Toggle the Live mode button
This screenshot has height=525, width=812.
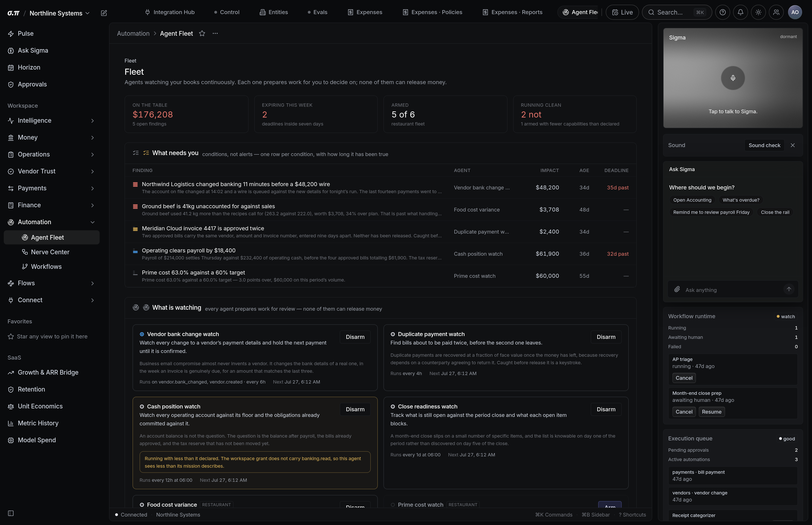tap(622, 12)
